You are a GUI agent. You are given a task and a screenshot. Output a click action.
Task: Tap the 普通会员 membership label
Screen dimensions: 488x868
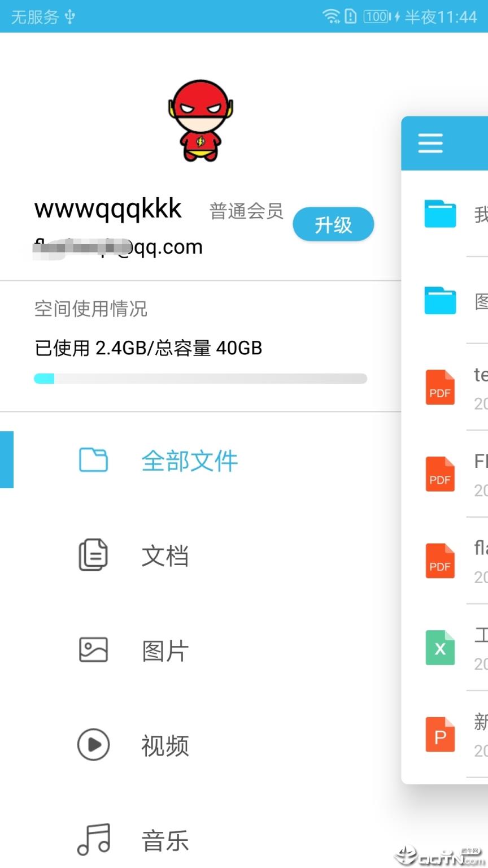pos(246,211)
